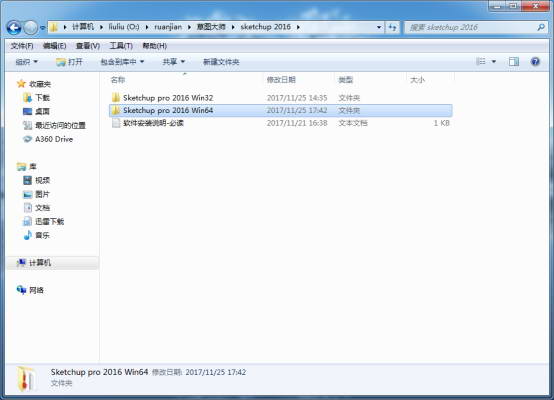Click the 新建文件夹 button
This screenshot has height=400, width=554.
(x=221, y=62)
